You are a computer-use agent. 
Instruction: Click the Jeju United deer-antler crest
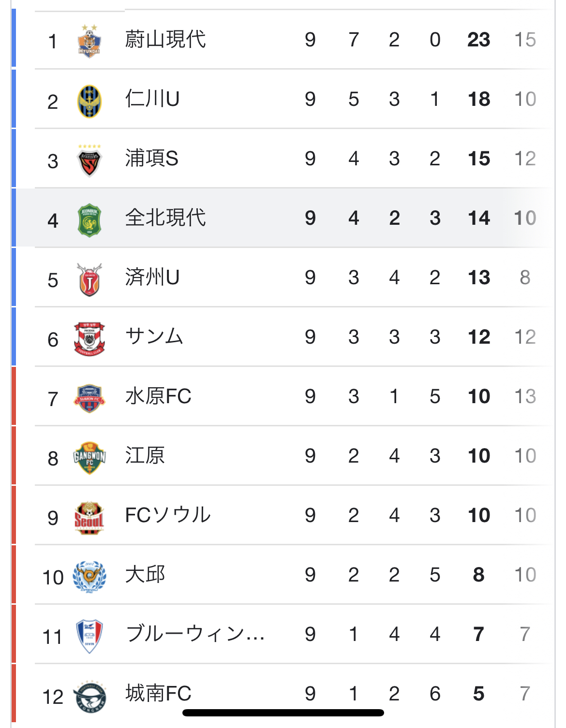89,279
